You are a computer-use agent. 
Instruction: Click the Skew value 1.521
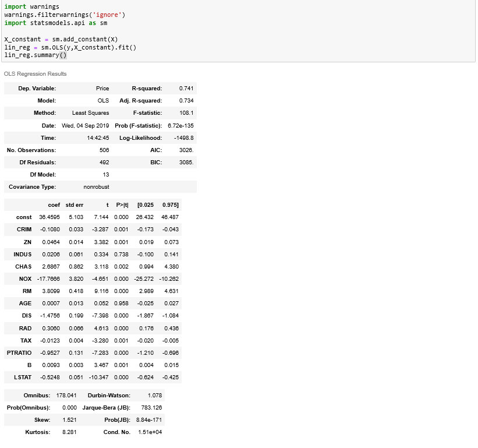tap(69, 419)
